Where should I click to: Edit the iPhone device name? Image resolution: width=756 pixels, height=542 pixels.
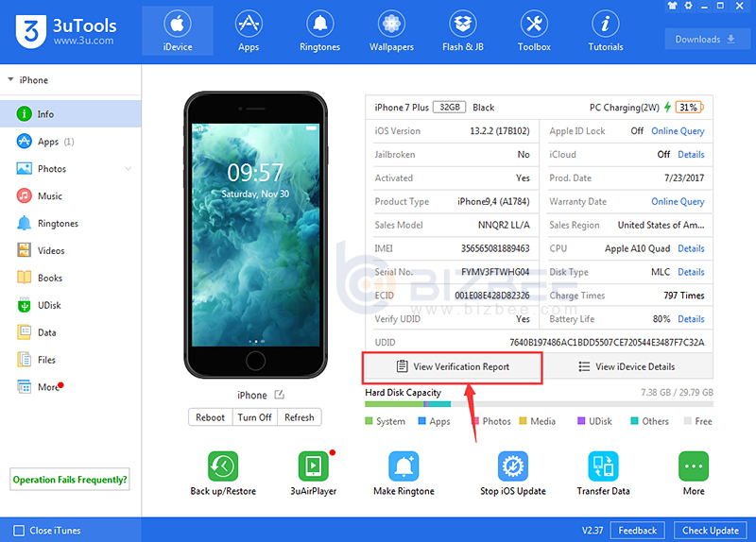click(279, 395)
